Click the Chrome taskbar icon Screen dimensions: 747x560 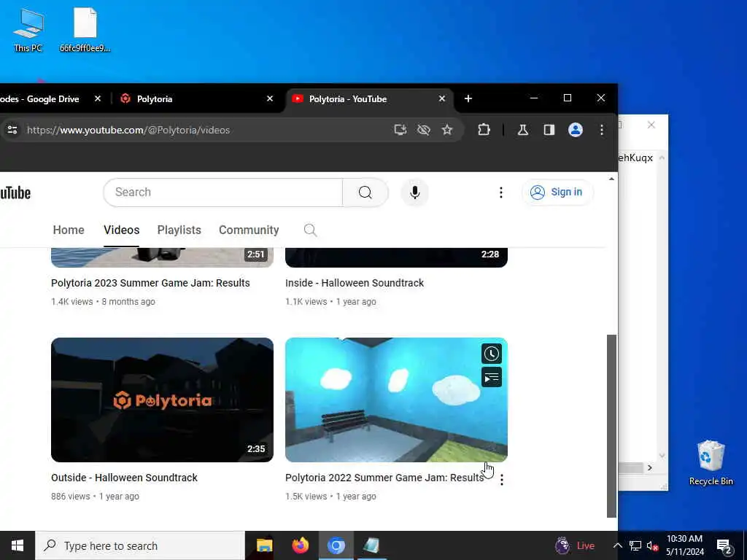(336, 545)
